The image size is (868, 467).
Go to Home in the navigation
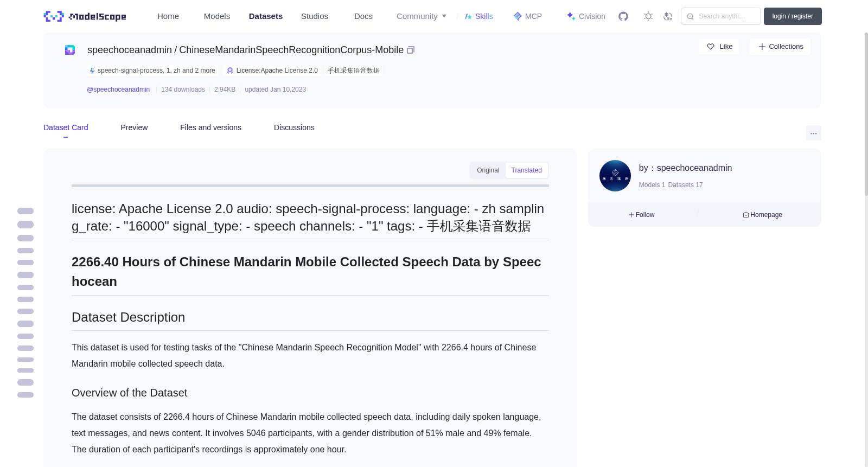(168, 16)
